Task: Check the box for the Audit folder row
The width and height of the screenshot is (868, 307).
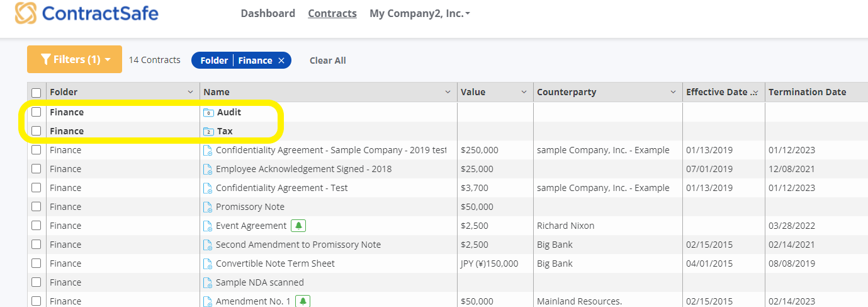Action: click(37, 112)
